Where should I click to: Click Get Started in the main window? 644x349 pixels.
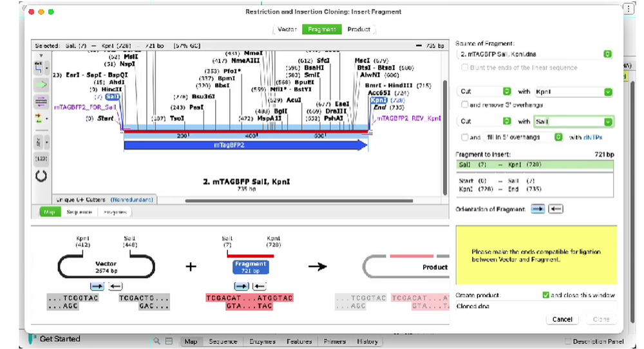(x=60, y=339)
